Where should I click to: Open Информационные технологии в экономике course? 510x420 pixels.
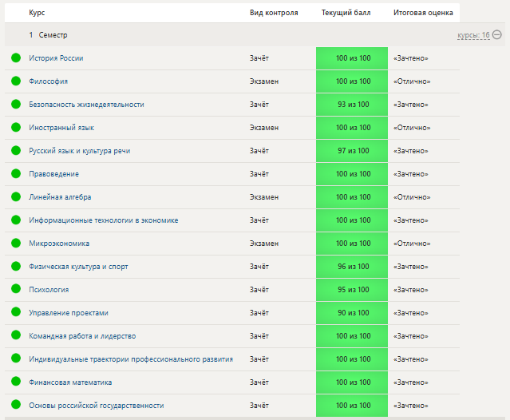point(103,220)
